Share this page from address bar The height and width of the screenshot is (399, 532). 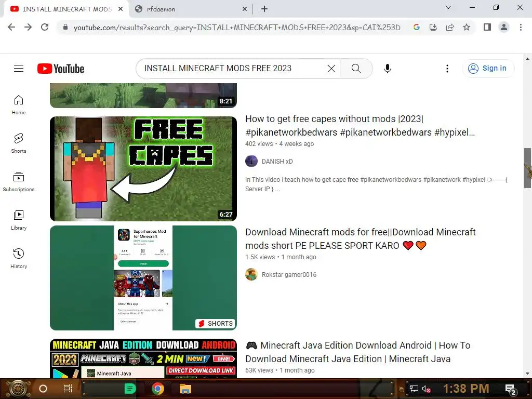point(450,27)
